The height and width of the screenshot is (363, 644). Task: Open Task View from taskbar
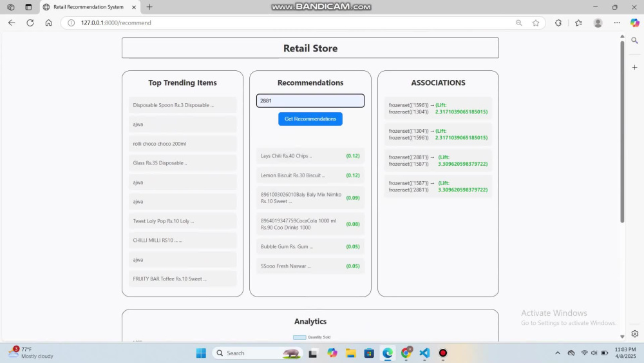(313, 353)
